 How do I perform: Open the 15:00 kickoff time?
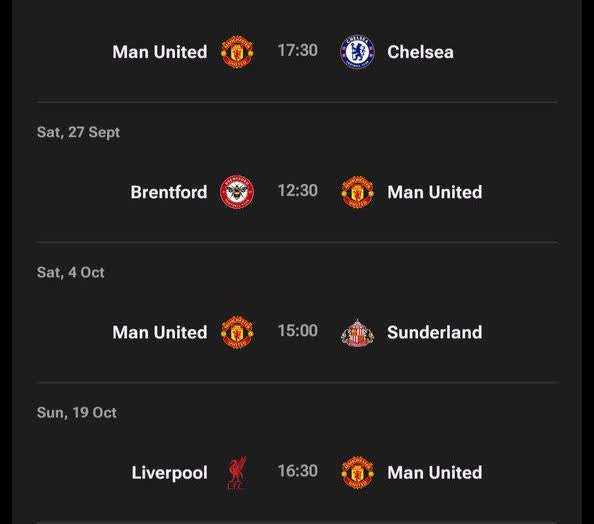coord(297,330)
